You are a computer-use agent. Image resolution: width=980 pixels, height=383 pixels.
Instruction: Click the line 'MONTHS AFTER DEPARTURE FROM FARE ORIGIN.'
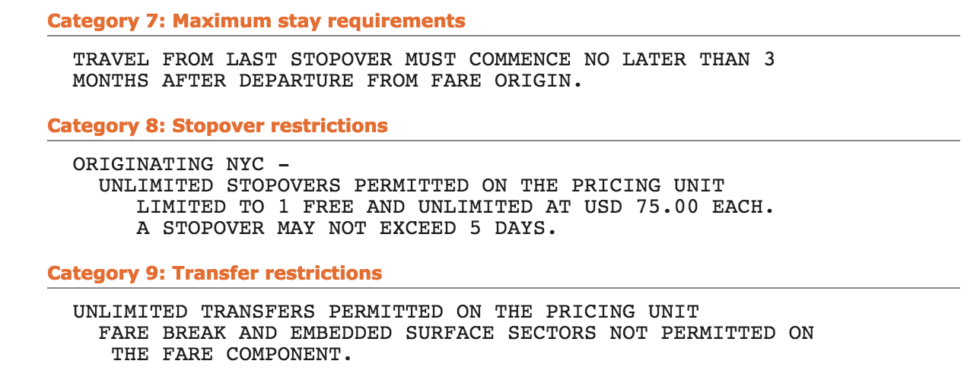327,81
